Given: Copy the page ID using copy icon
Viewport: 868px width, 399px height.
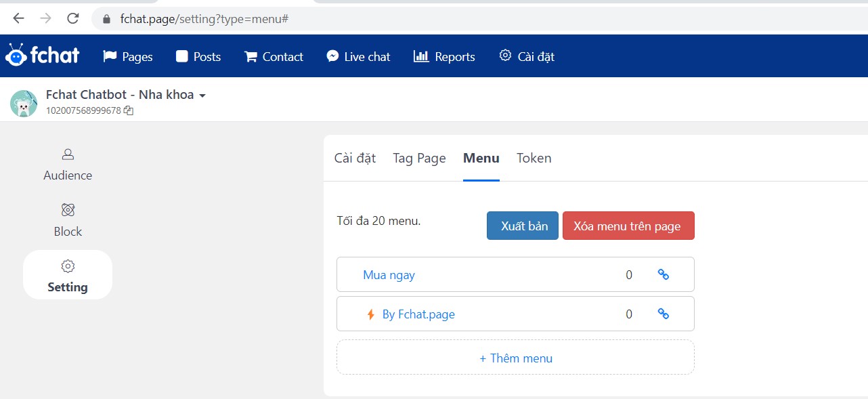Looking at the screenshot, I should (x=129, y=110).
